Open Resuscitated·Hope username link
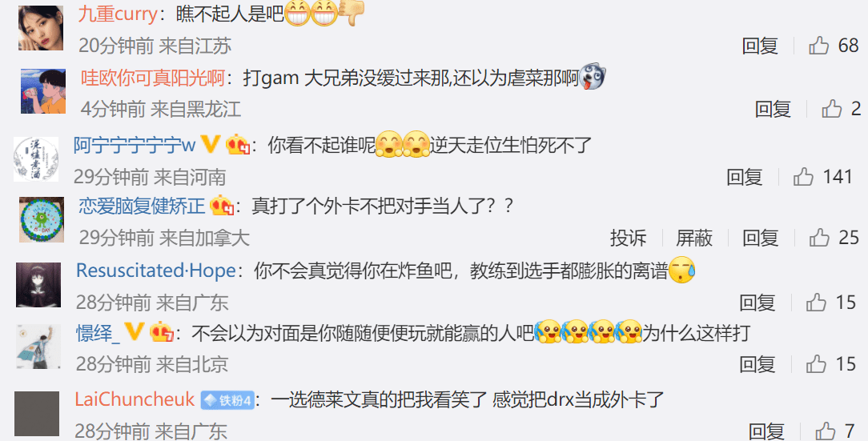The height and width of the screenshot is (441, 868). (156, 271)
